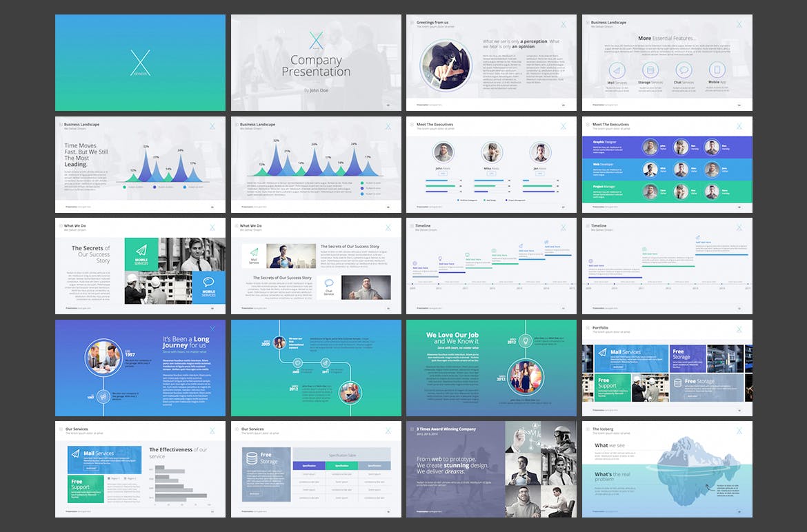
Task: Click the Time Moves Fast heading
Action: click(86, 156)
